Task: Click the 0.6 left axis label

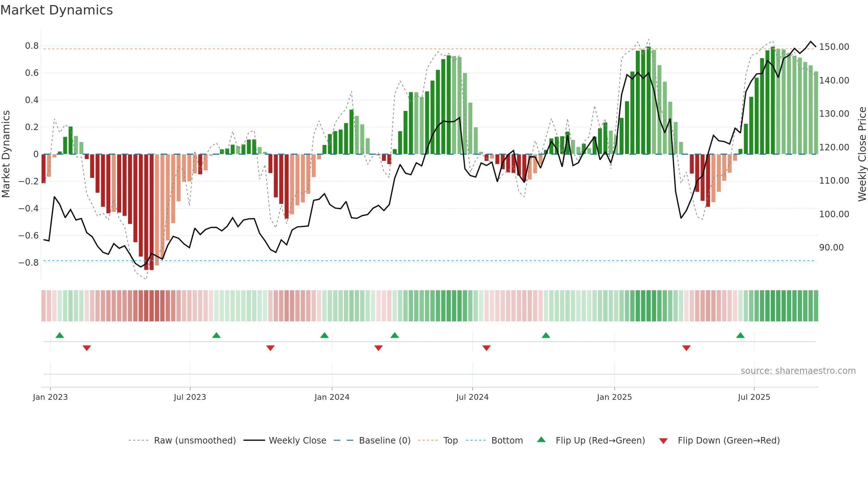Action: [x=32, y=73]
